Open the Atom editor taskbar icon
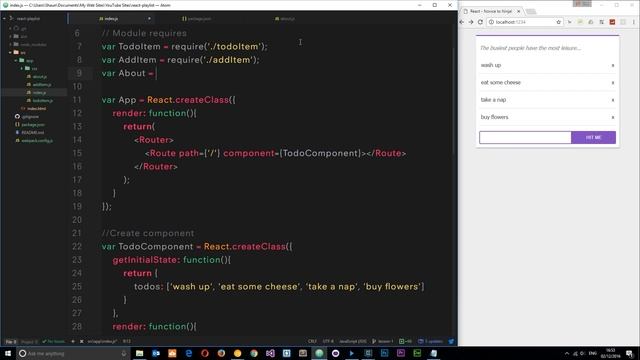This screenshot has height=360, width=640. [319, 353]
